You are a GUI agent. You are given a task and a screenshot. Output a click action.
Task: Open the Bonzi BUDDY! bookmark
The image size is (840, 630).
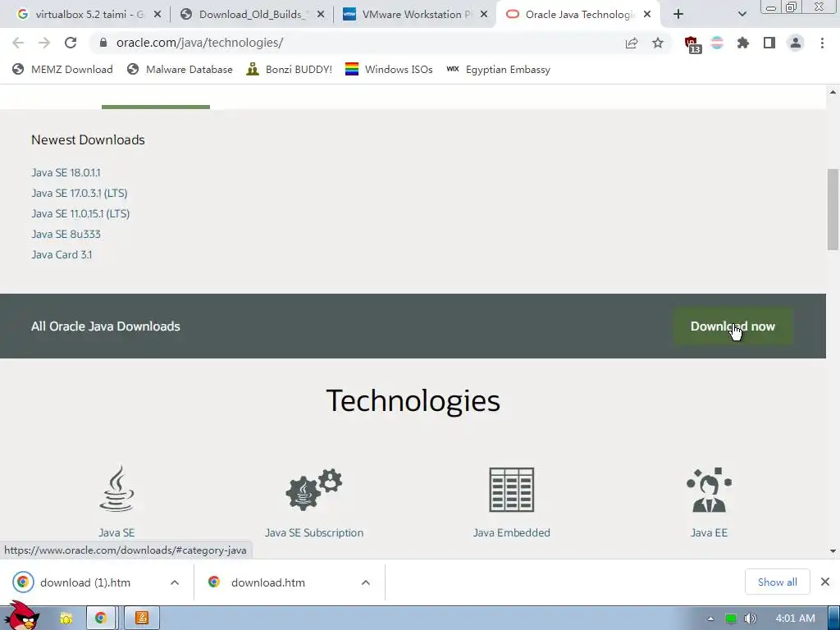coord(290,70)
